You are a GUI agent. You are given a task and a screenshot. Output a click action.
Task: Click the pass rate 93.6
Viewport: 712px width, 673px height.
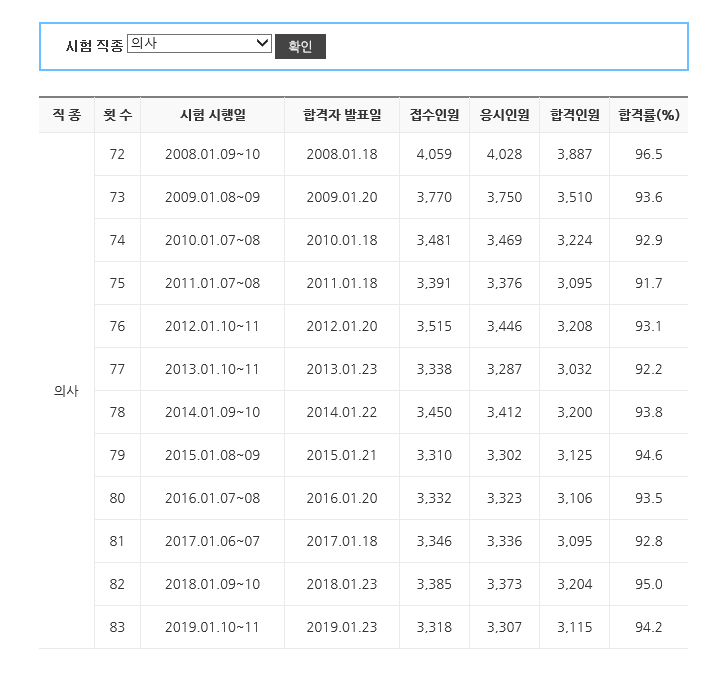click(649, 197)
